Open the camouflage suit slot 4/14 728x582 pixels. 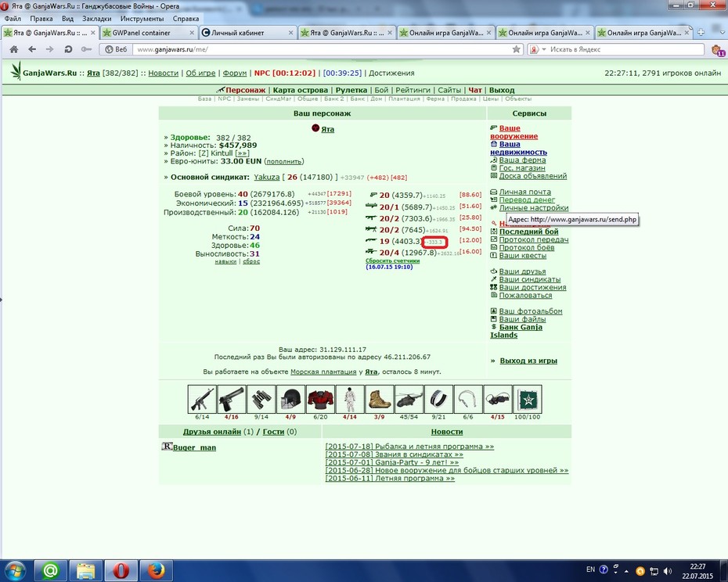point(350,399)
